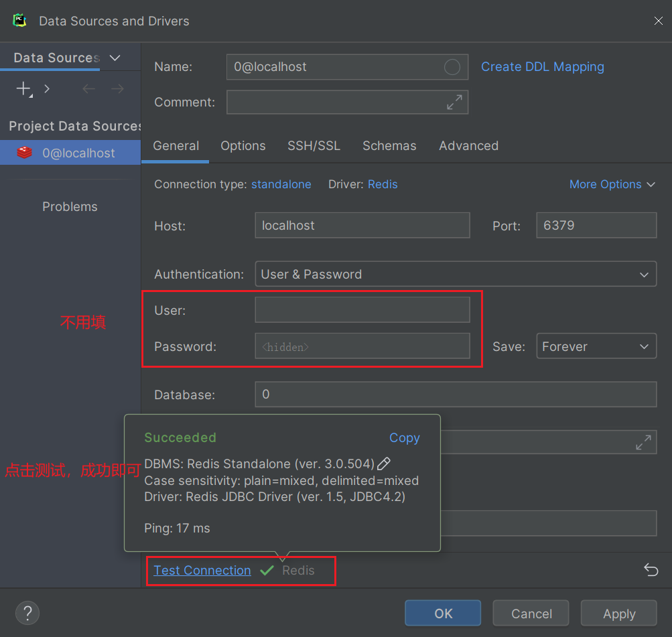Screen dimensions: 672x637
Task: Click Test Connection link
Action: (202, 570)
